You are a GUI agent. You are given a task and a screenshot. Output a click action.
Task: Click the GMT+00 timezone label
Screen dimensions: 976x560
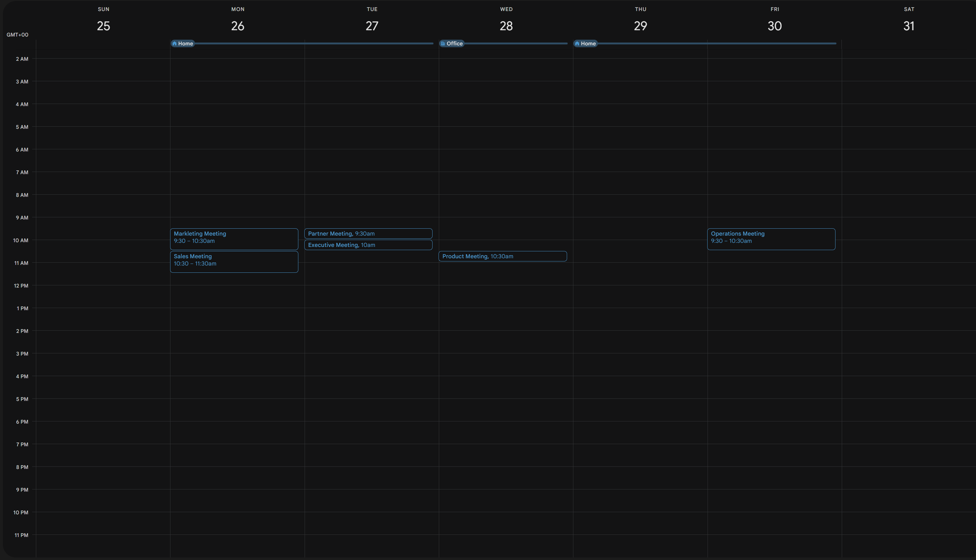[x=17, y=35]
